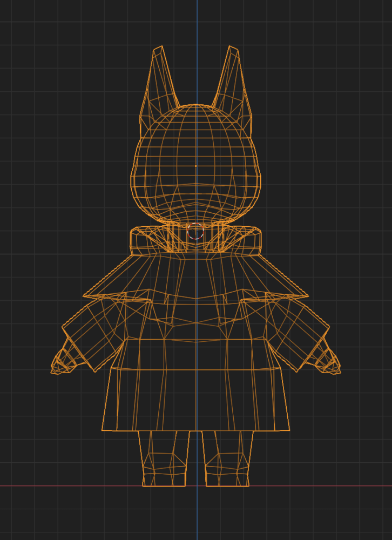Click the orange origin dot inside the head
Image resolution: width=392 pixels, height=540 pixels.
(x=195, y=166)
